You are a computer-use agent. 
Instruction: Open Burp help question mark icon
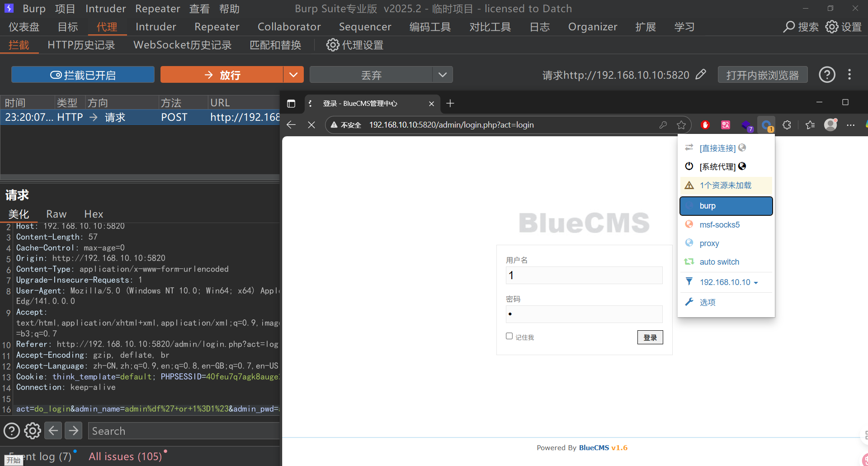(x=827, y=75)
